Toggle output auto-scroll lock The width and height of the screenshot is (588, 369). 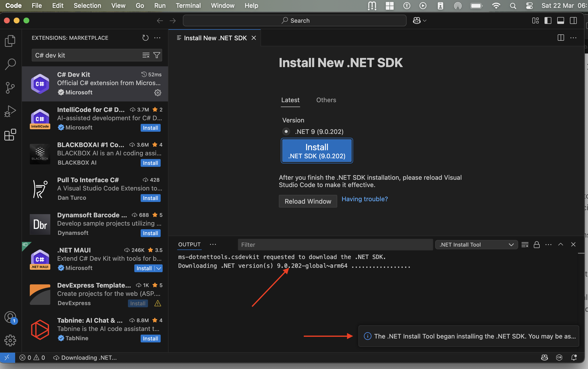point(536,245)
